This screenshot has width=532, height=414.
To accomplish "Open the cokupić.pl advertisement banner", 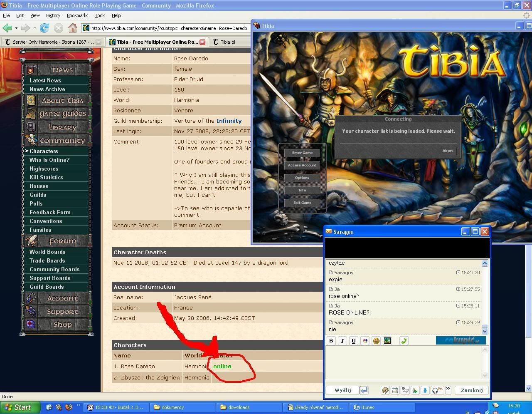I will (461, 340).
